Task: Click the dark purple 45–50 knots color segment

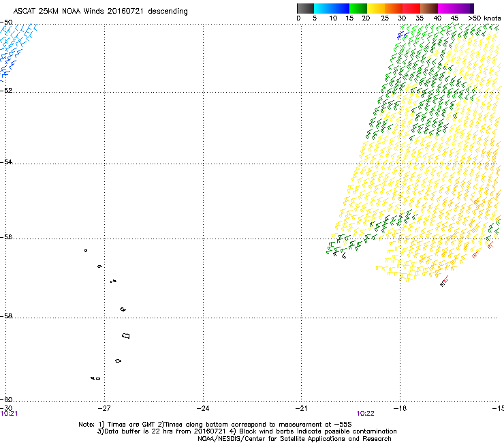Action: (x=464, y=8)
